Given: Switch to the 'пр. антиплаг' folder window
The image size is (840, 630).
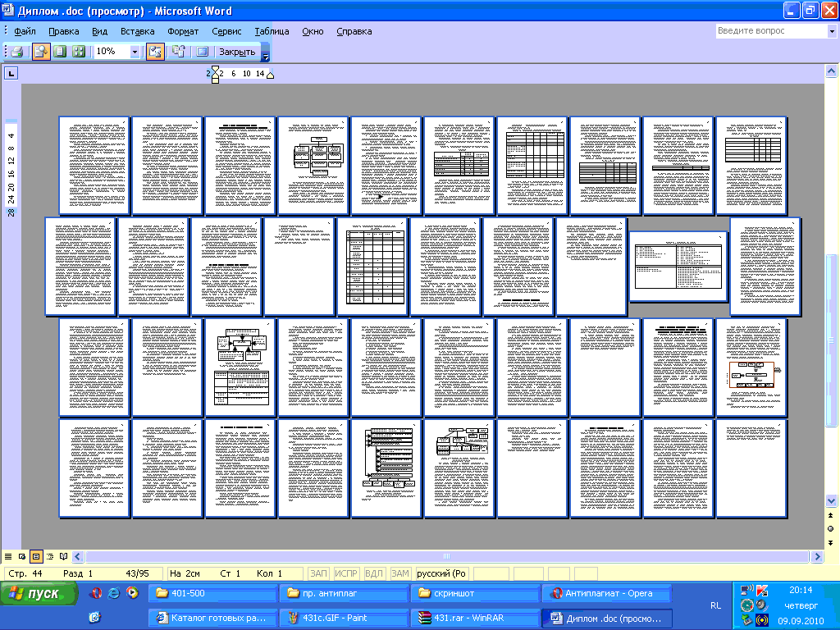Looking at the screenshot, I should click(344, 594).
